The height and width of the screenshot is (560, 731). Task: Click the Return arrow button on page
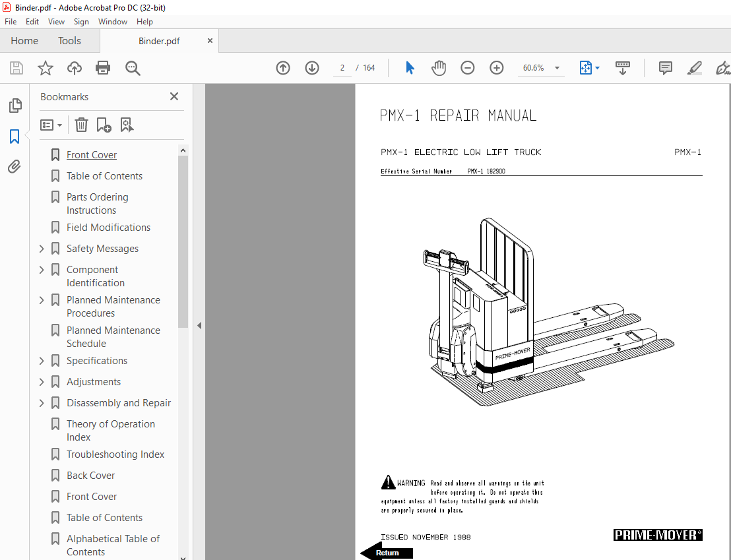pos(387,553)
